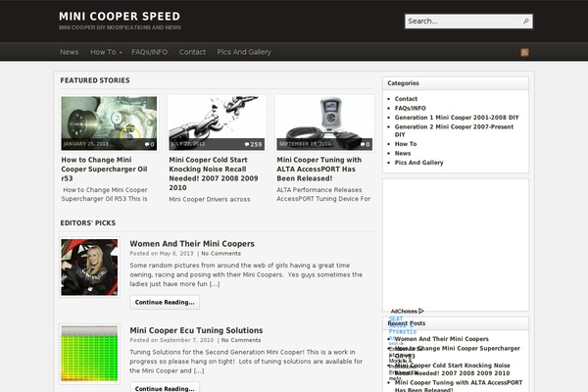
Task: Open Pics And Gallery navigation item
Action: (244, 52)
